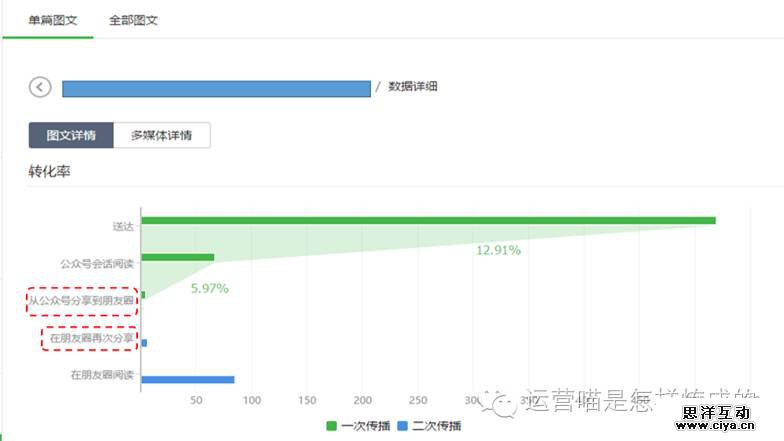The height and width of the screenshot is (441, 784).
Task: Click the 12.91% conversion rate label
Action: [498, 250]
